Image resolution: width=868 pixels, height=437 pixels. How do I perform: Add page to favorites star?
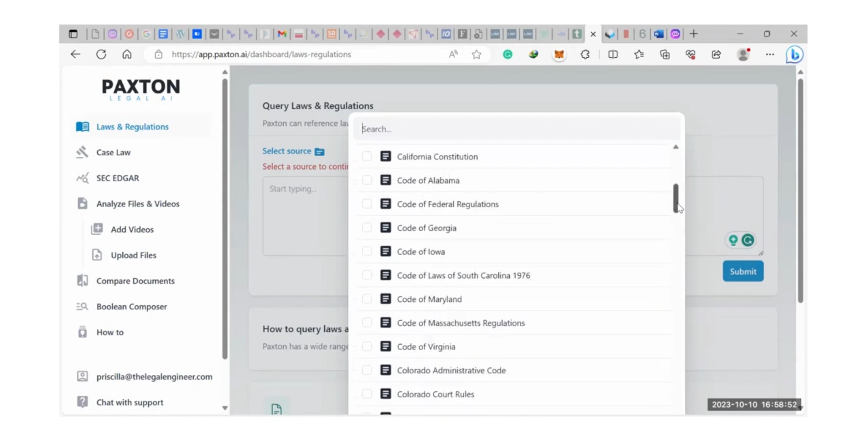[x=477, y=55]
